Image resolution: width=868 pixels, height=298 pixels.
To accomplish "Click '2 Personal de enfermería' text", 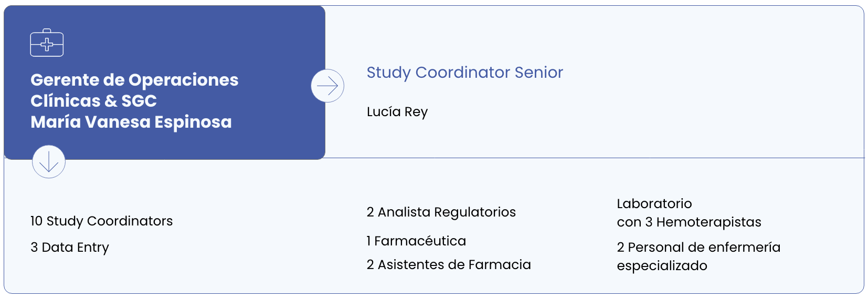I will click(698, 247).
